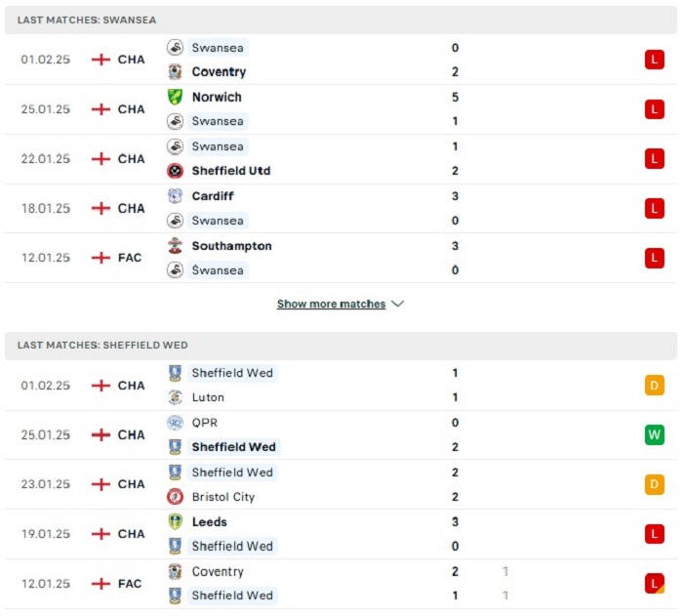Click the Luton club crest icon
The width and height of the screenshot is (683, 616).
pos(175,397)
